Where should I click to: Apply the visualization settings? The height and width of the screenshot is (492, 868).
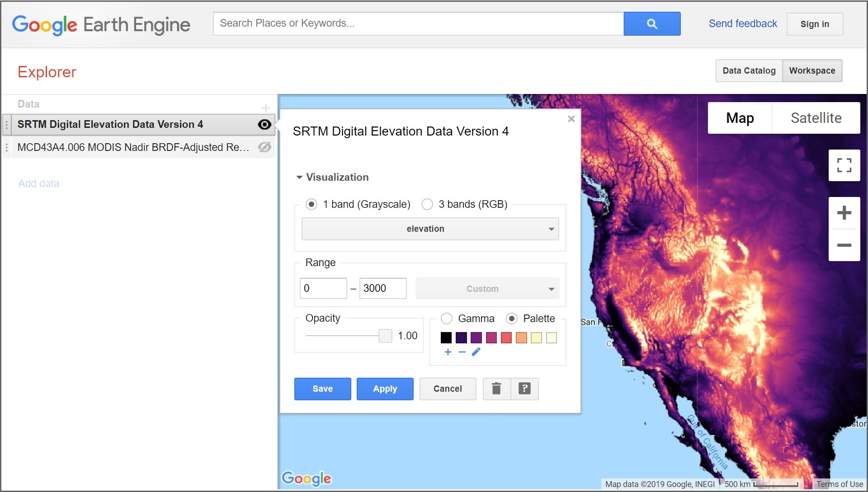385,389
